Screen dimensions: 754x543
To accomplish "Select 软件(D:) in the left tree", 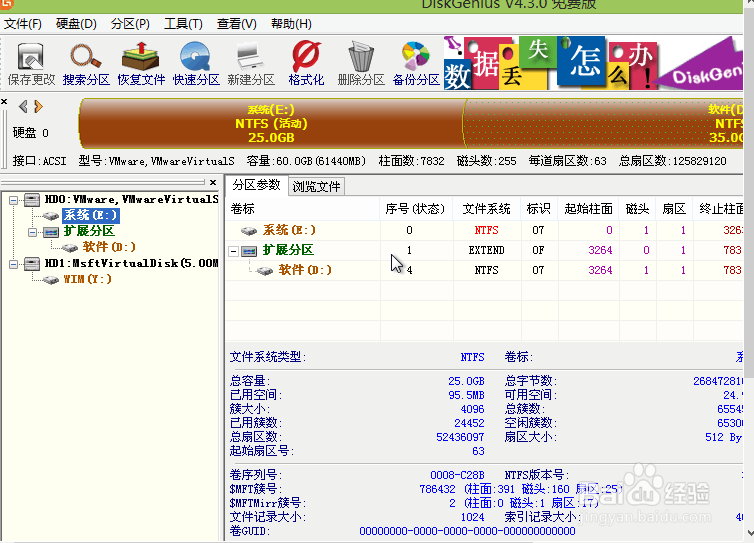I will click(109, 247).
